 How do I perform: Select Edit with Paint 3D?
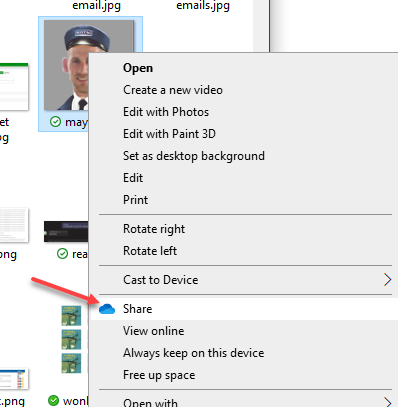[169, 134]
